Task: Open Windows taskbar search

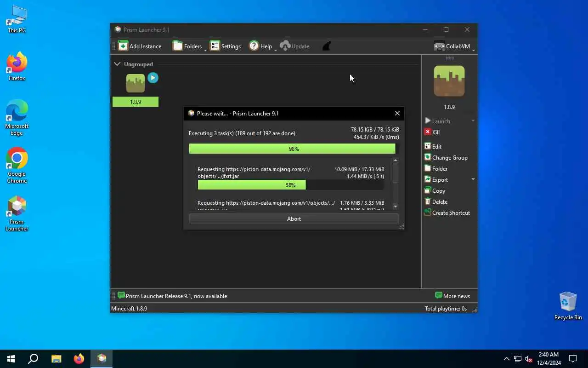Action: pos(33,359)
